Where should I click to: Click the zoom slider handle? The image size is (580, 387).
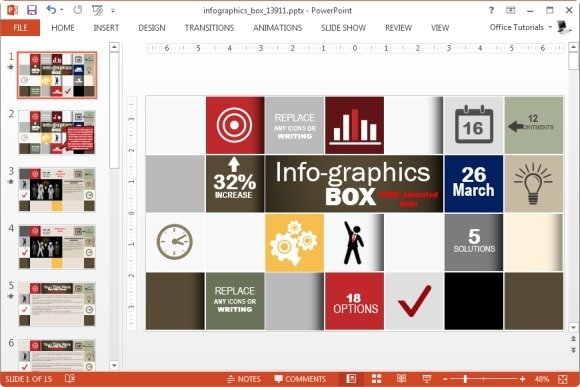466,379
